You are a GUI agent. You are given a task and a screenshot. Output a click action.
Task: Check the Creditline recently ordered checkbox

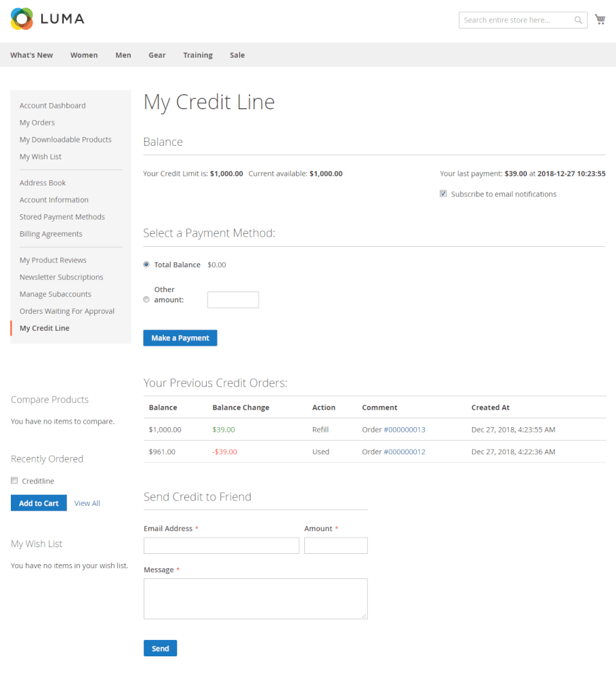14,481
